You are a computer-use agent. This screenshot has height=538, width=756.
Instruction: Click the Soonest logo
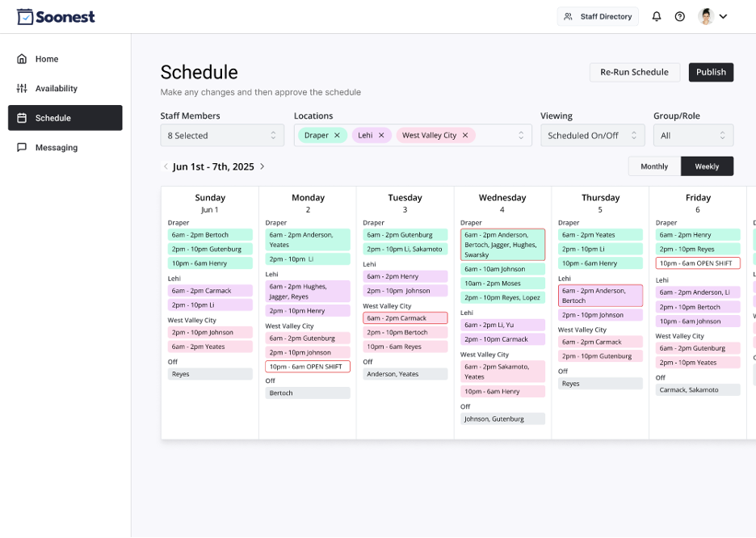tap(56, 17)
